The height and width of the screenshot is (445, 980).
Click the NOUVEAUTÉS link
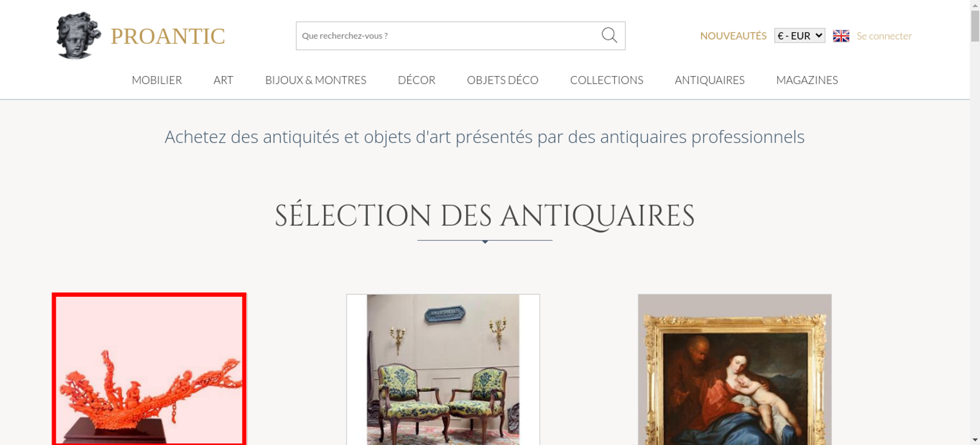tap(733, 36)
